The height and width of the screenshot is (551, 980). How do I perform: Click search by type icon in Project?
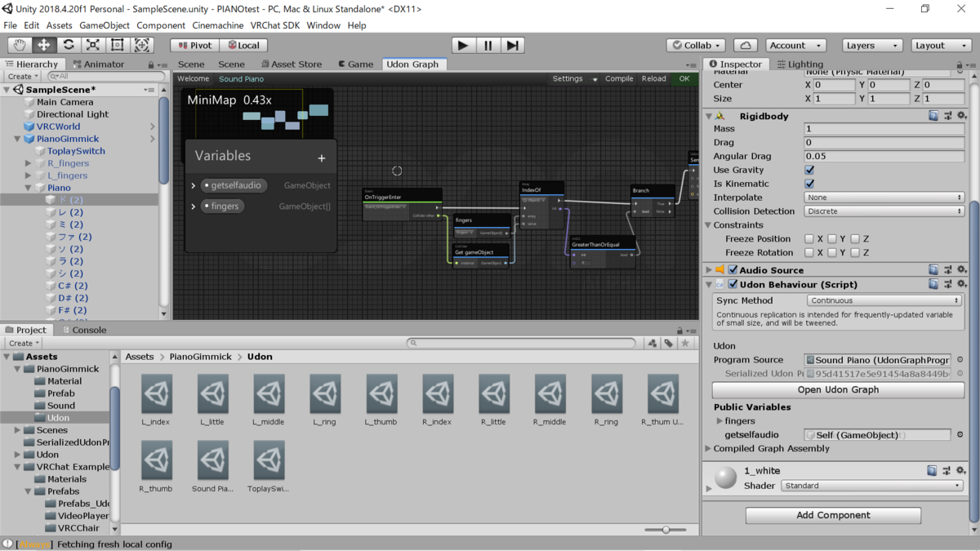tap(652, 344)
